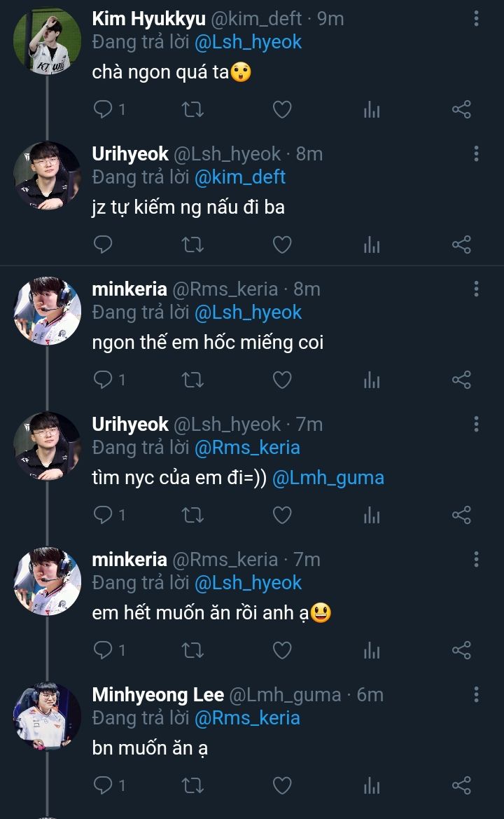Open more options for Kim Hyukkyu's tweet
This screenshot has height=819, width=504.
coord(476,19)
